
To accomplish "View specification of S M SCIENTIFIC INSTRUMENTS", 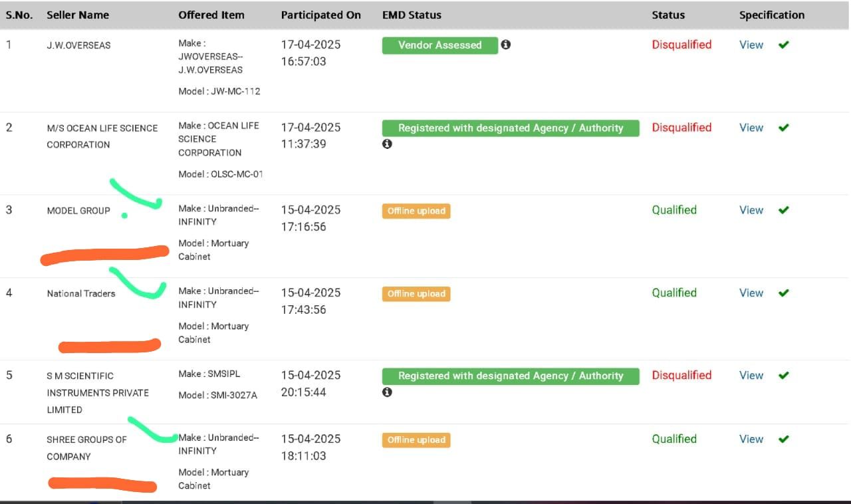I will (751, 375).
